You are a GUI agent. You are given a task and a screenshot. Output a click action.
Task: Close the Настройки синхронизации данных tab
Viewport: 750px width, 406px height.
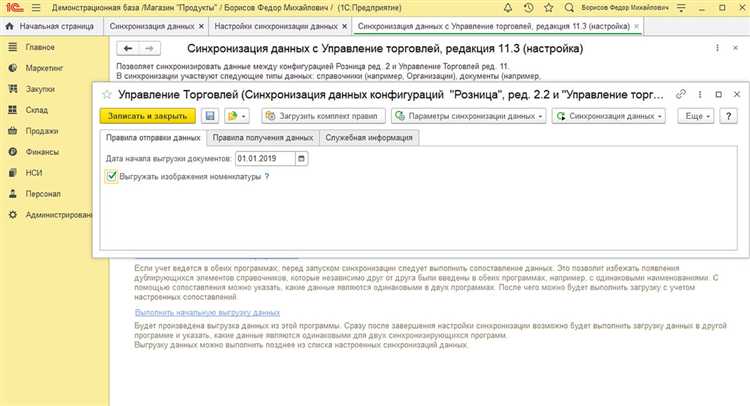point(344,26)
